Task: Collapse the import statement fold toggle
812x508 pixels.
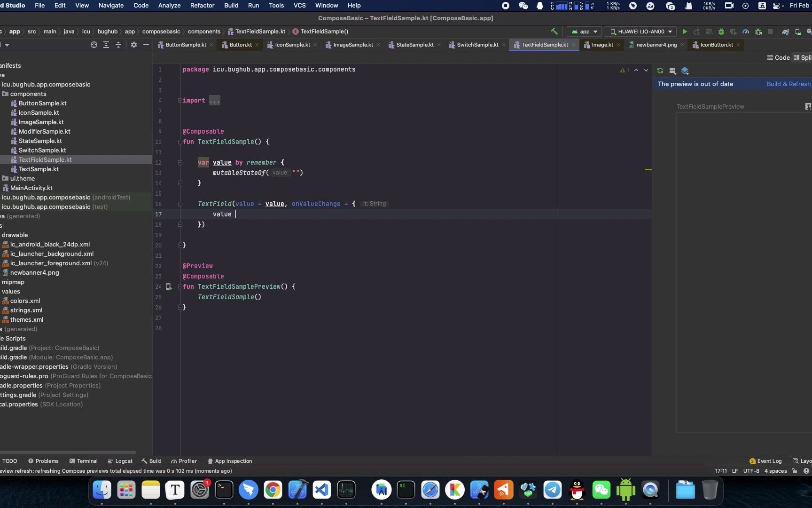Action: click(x=180, y=100)
